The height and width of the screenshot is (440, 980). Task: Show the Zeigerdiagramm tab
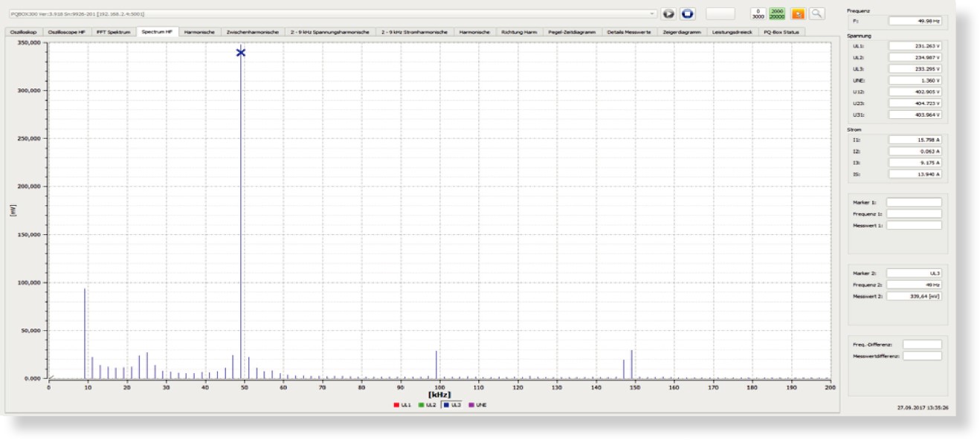point(681,32)
